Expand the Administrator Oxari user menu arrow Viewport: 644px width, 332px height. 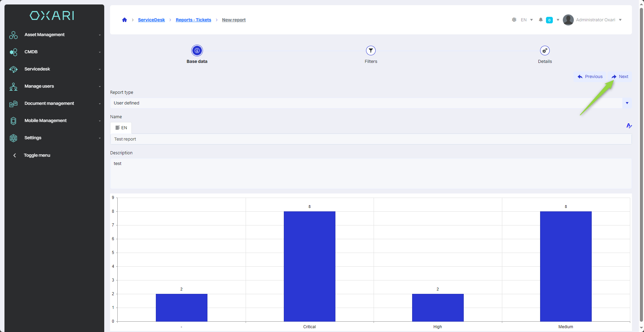point(620,20)
